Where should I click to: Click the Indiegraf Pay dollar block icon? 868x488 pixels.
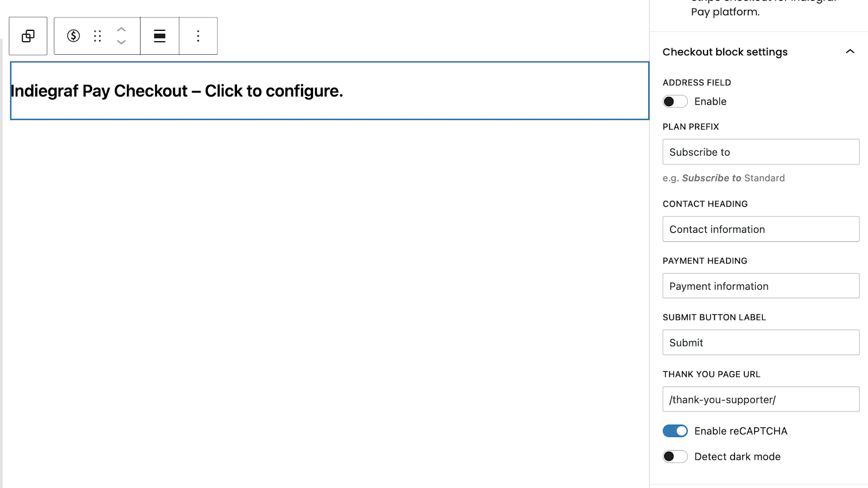click(73, 36)
